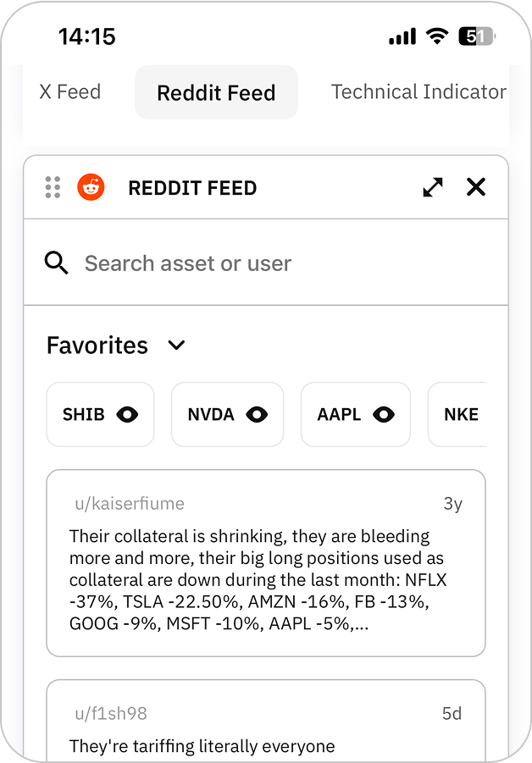Open u/kaiserfiume user link

(x=130, y=504)
